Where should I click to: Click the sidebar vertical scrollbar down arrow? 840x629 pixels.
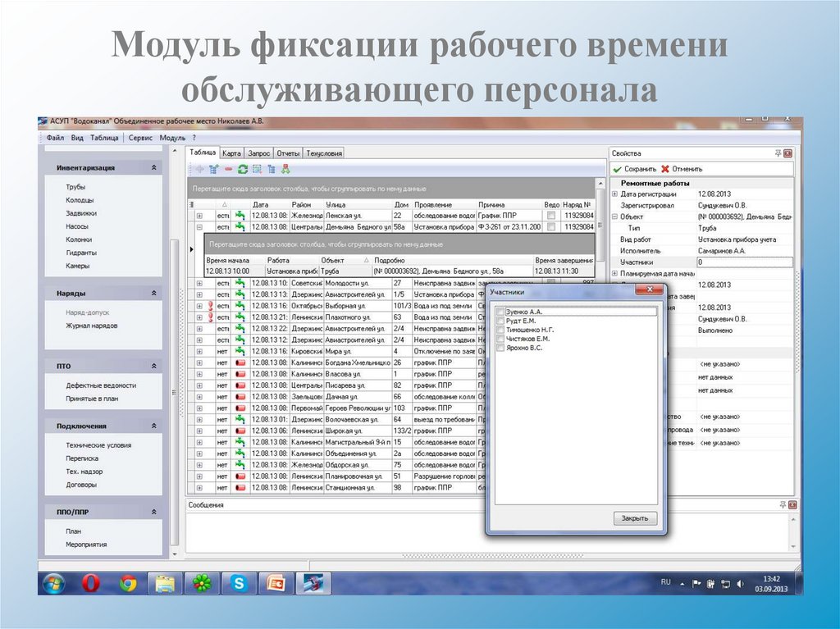click(x=175, y=554)
